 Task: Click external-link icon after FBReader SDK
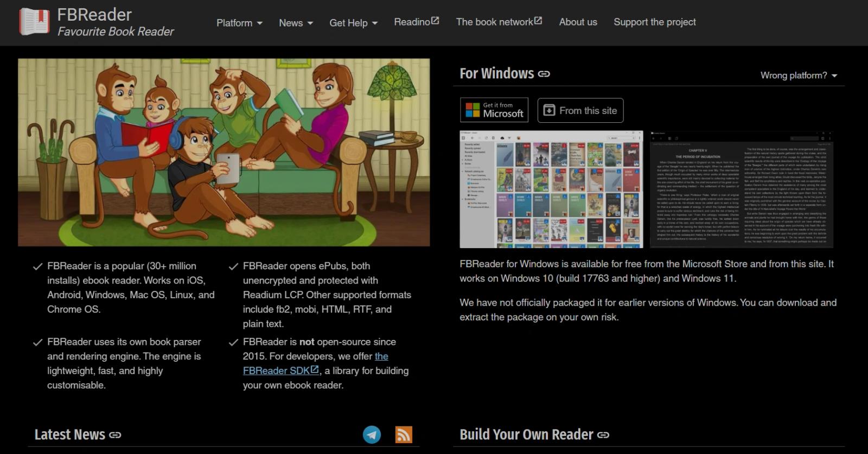[315, 369]
